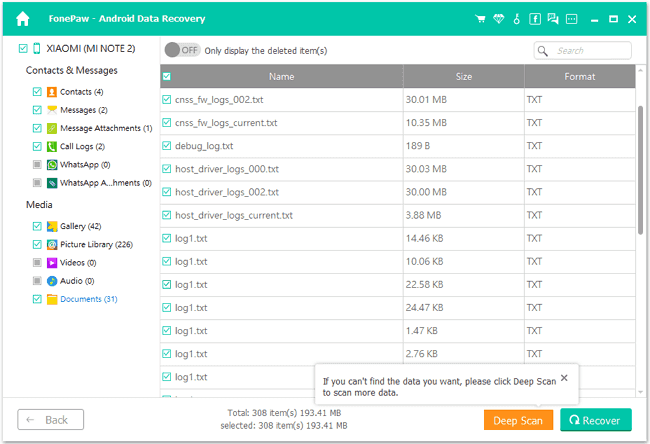Click the search magnifier icon
The height and width of the screenshot is (444, 650).
click(x=543, y=51)
